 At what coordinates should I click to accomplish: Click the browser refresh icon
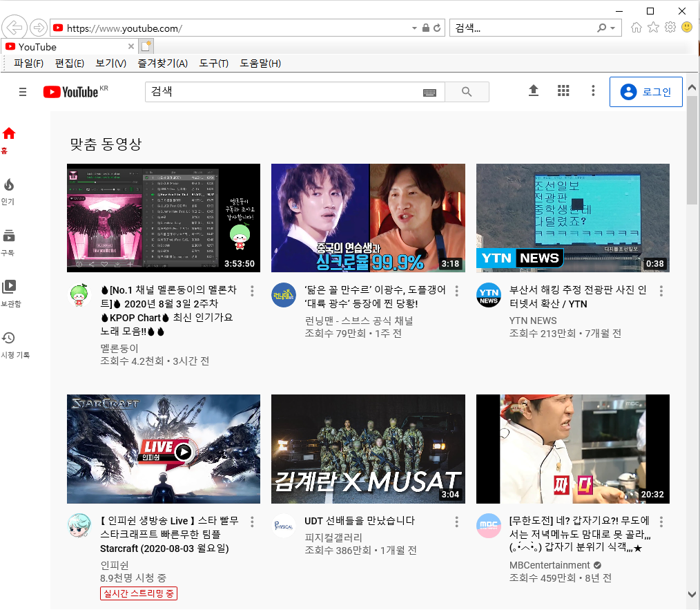437,28
